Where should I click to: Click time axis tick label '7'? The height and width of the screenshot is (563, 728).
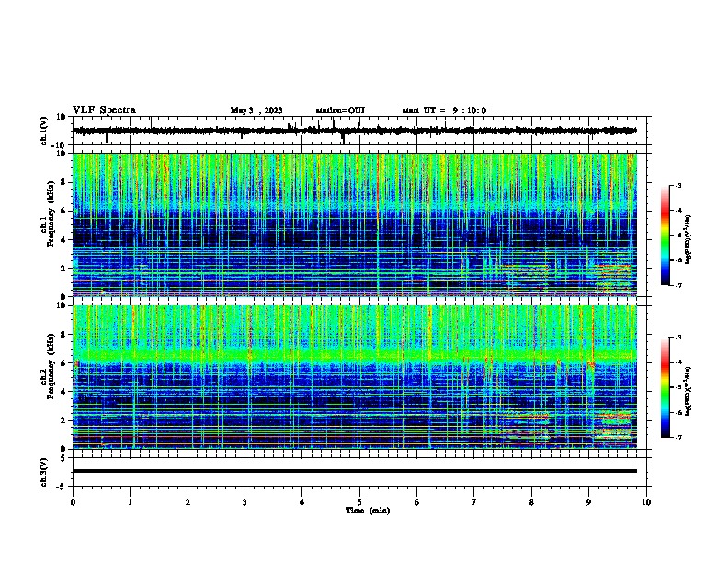point(474,502)
